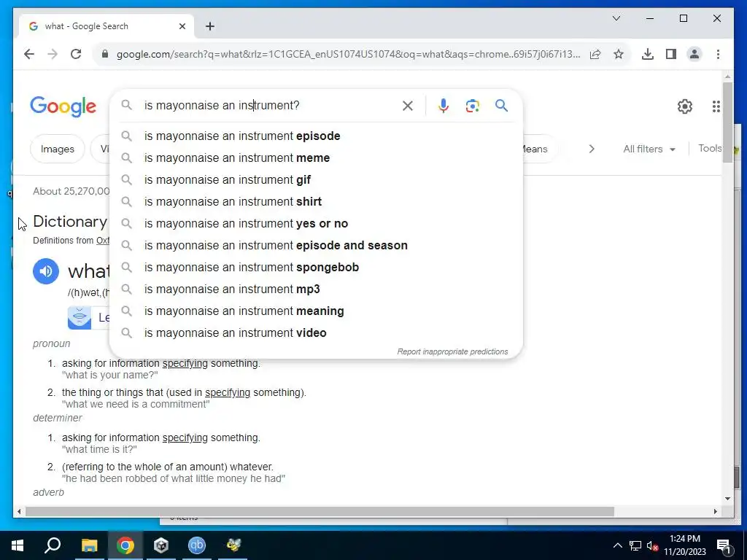The width and height of the screenshot is (747, 560).
Task: Open the Unity-like cube taskbar app
Action: (161, 545)
